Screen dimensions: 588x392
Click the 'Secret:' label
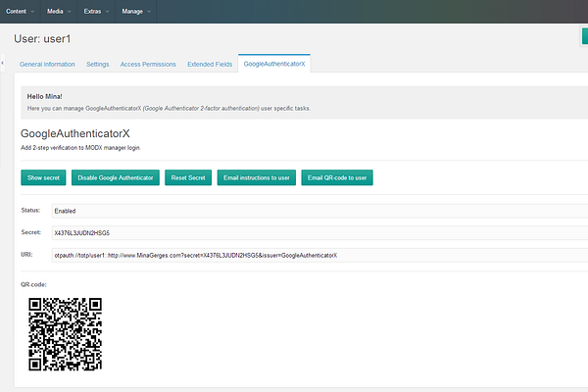(x=31, y=232)
